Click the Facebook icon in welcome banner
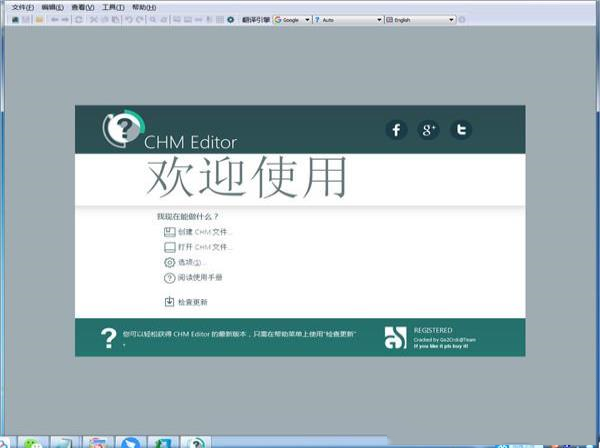The width and height of the screenshot is (600, 448). pyautogui.click(x=396, y=130)
